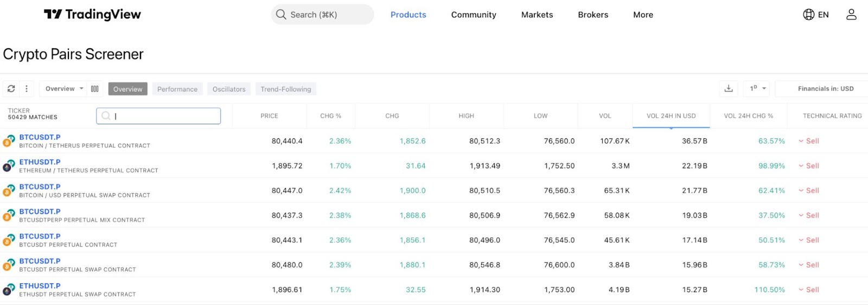Switch to the Trend-Following tab
The height and width of the screenshot is (305, 868).
point(286,89)
